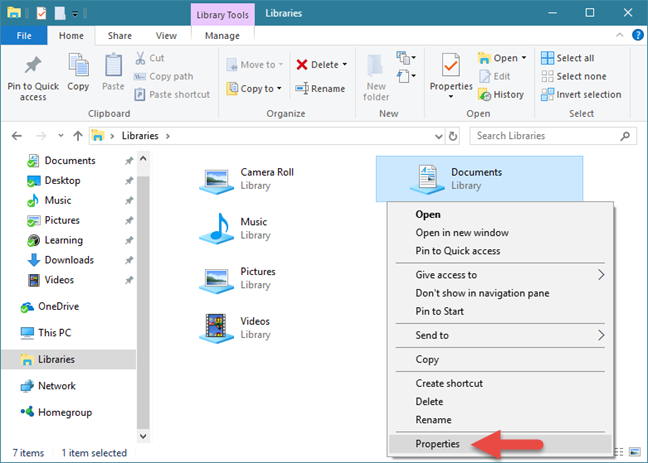The width and height of the screenshot is (648, 463).
Task: Click Libraries in the address bar
Action: pos(140,136)
